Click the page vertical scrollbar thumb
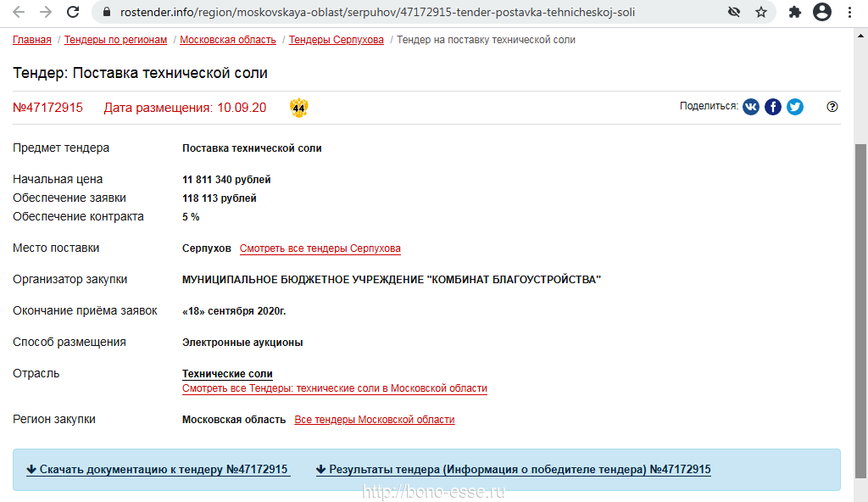Image resolution: width=868 pixels, height=502 pixels. 860,310
